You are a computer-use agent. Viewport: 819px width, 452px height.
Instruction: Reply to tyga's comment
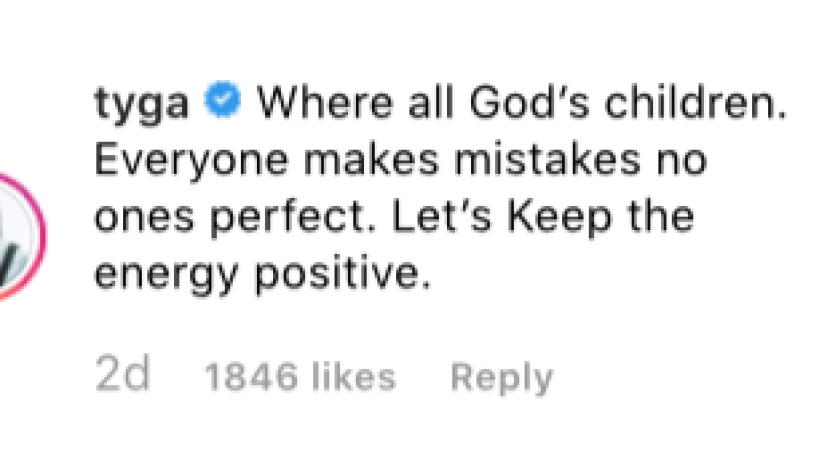(x=501, y=377)
